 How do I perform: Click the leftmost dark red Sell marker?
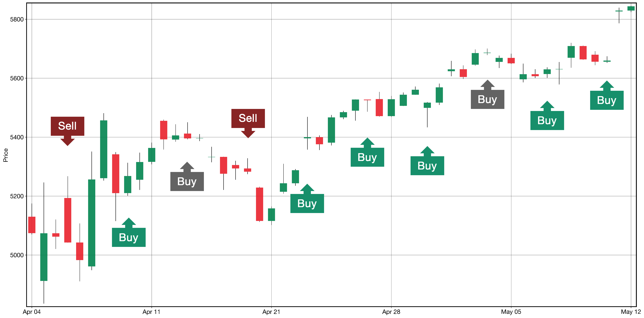click(x=67, y=126)
